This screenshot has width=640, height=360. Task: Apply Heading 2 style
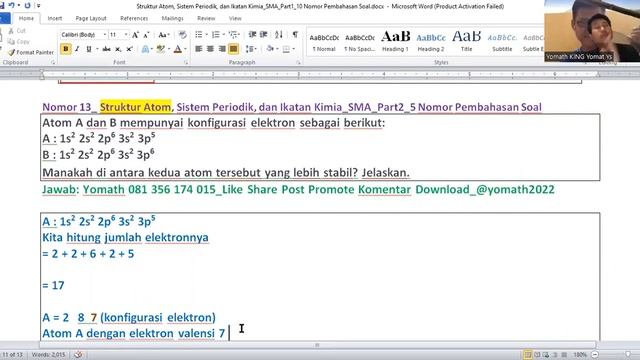click(x=431, y=42)
